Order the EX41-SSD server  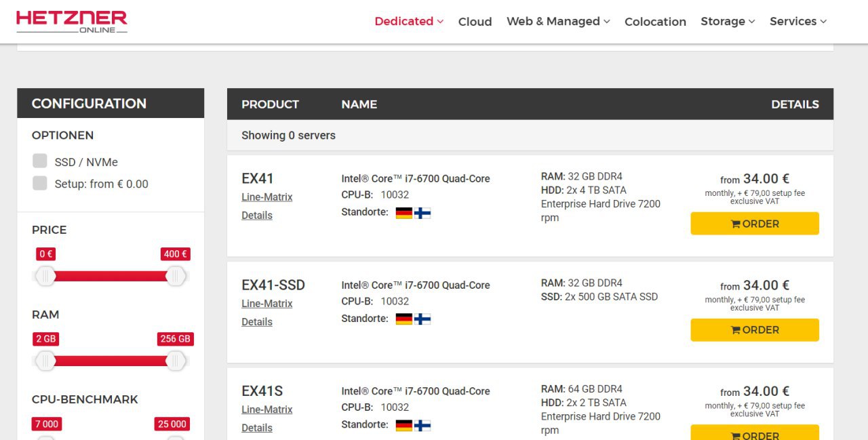(x=755, y=330)
